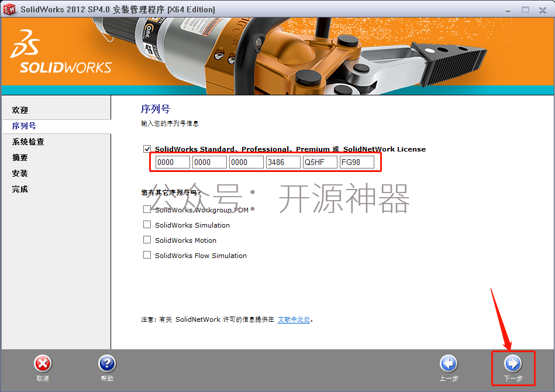Check the SolidWorks Simulation option
The width and height of the screenshot is (555, 392).
tap(147, 225)
